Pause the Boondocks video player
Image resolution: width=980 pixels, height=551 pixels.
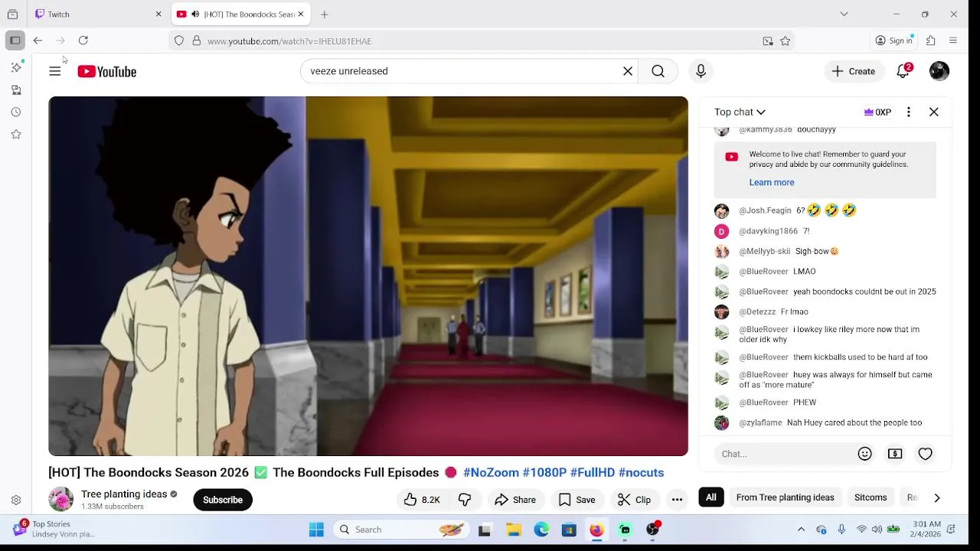(x=368, y=276)
